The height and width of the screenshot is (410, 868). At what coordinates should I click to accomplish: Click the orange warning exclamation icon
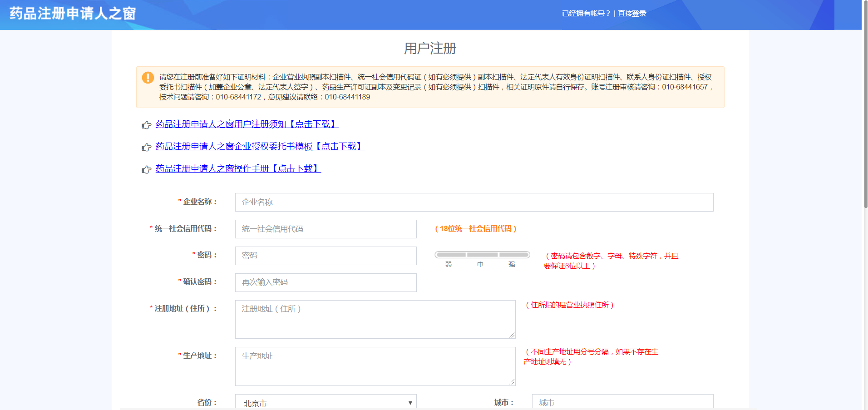click(x=148, y=78)
